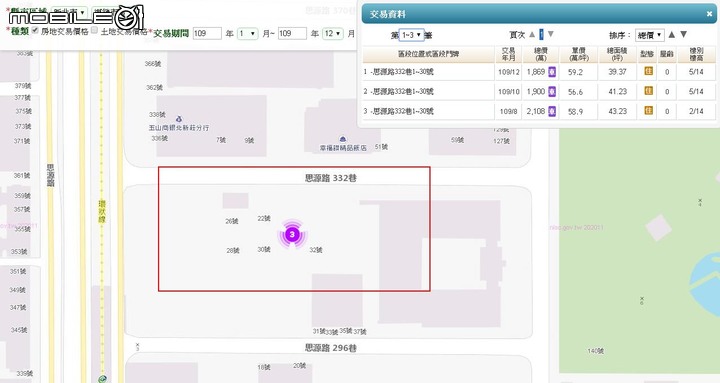Click the 28號 address label on map
This screenshot has width=720, height=383.
click(233, 251)
